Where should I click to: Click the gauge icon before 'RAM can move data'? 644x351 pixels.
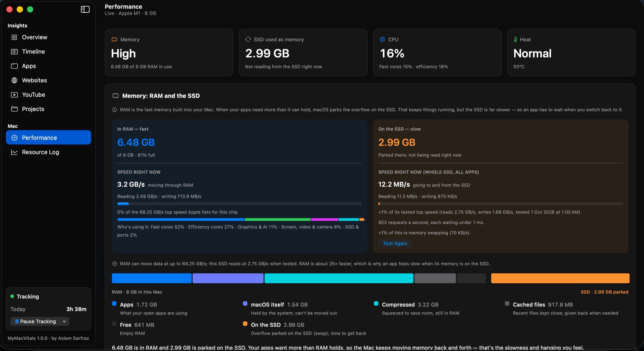pyautogui.click(x=115, y=264)
